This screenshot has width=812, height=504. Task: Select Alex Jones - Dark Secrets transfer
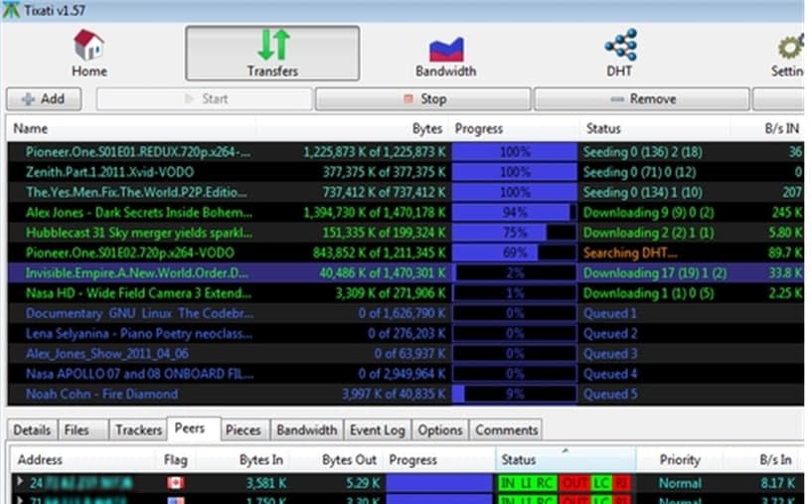click(x=406, y=213)
